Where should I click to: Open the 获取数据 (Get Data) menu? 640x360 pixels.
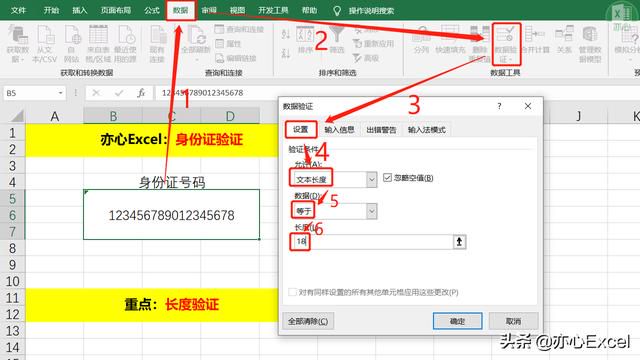(18, 44)
